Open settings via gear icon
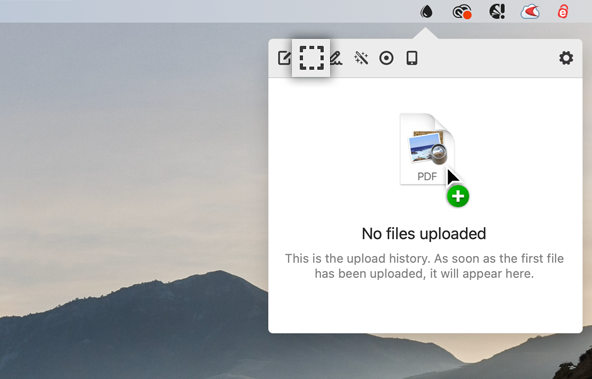The image size is (592, 379). [x=566, y=58]
